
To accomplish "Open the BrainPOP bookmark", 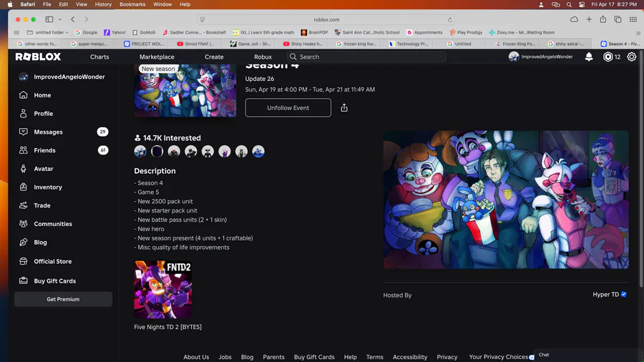I will coord(314,32).
